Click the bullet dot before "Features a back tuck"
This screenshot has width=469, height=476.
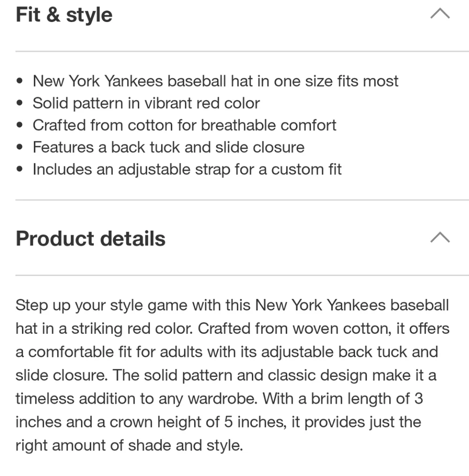[20, 147]
